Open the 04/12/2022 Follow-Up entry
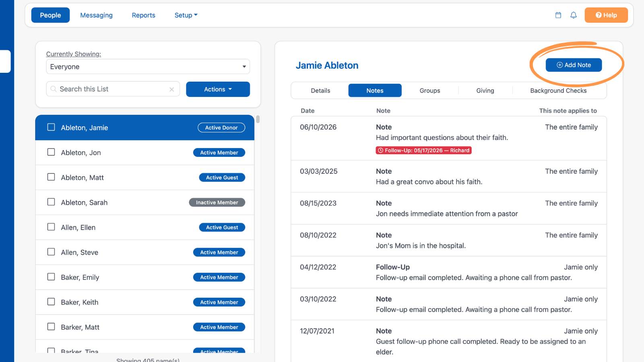The height and width of the screenshot is (362, 644). (449, 272)
